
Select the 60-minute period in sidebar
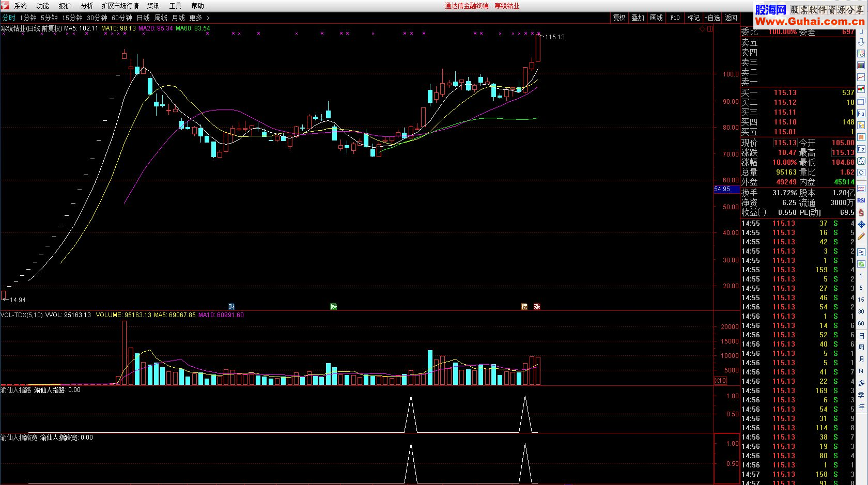coord(861,323)
